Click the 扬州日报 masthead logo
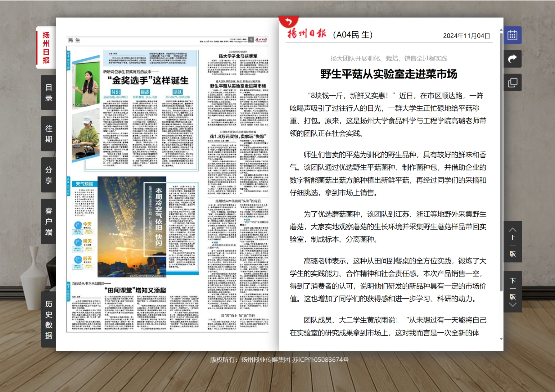Screen dimensions: 555x392 307,34
